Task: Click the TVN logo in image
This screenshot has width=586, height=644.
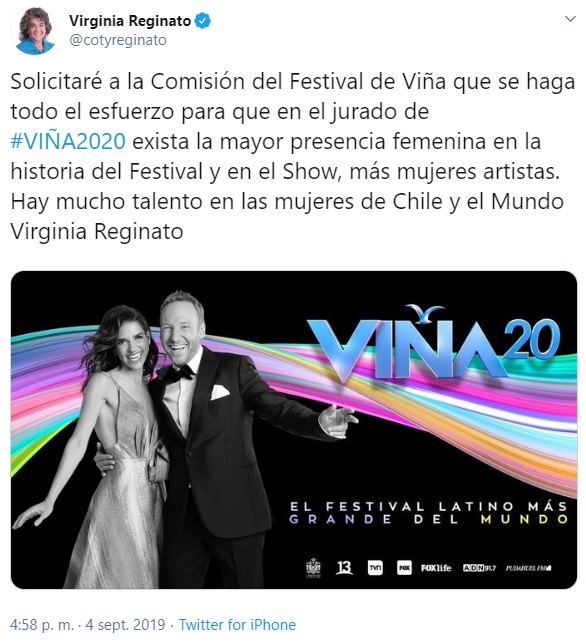Action: pyautogui.click(x=375, y=568)
